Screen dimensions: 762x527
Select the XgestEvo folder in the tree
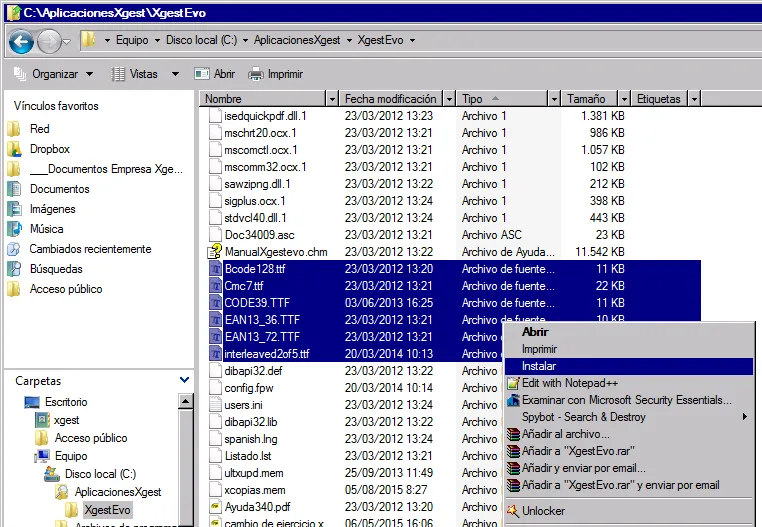tap(107, 510)
